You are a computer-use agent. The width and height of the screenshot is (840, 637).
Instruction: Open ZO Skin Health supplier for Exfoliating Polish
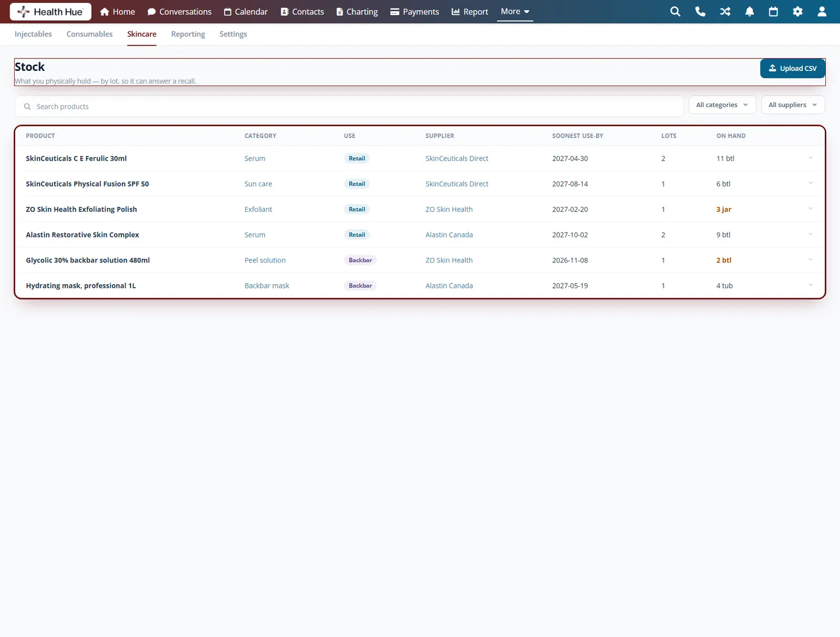(449, 209)
